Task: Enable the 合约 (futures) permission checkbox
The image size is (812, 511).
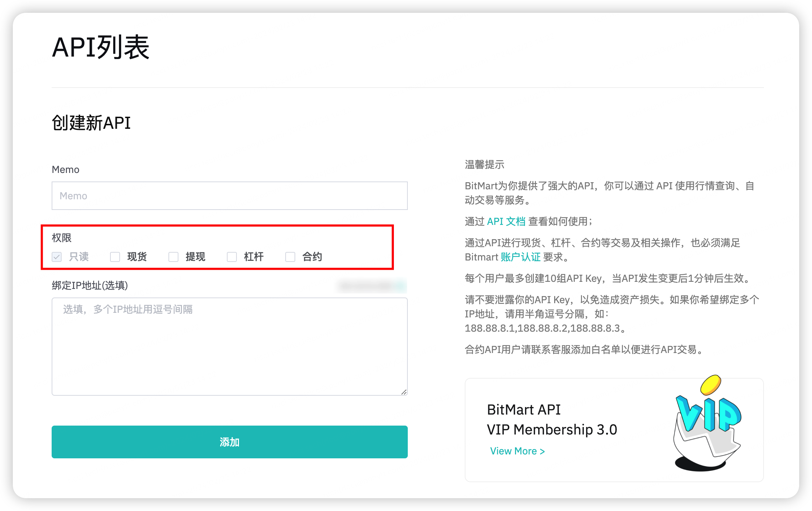Action: point(290,257)
